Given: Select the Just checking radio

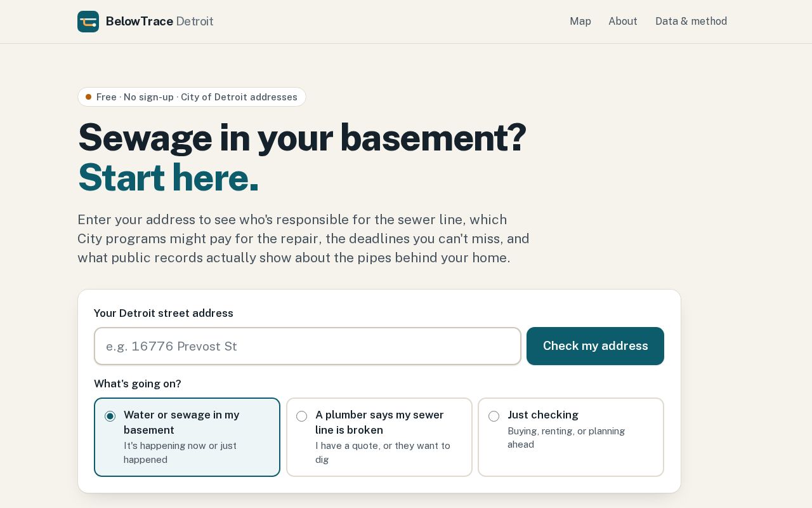Looking at the screenshot, I should [x=494, y=417].
